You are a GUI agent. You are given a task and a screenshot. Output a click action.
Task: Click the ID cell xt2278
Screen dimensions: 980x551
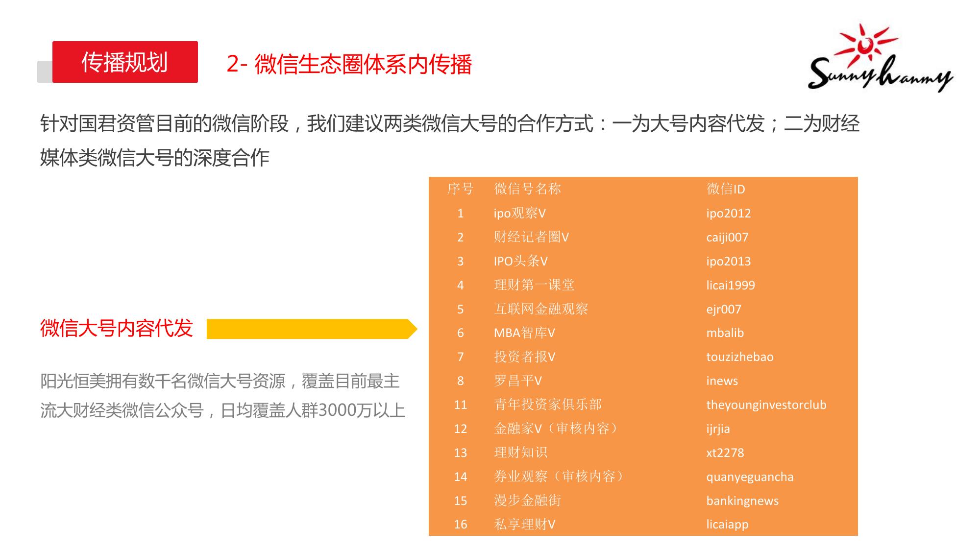pyautogui.click(x=725, y=453)
